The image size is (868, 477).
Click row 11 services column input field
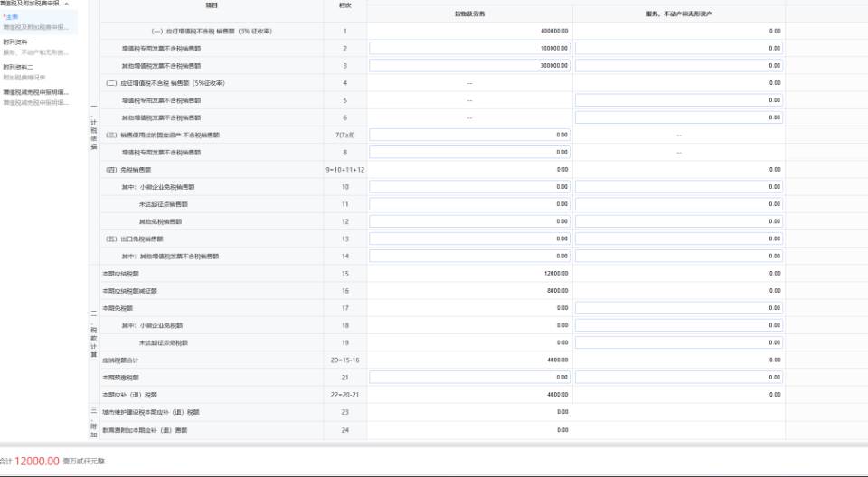(679, 204)
